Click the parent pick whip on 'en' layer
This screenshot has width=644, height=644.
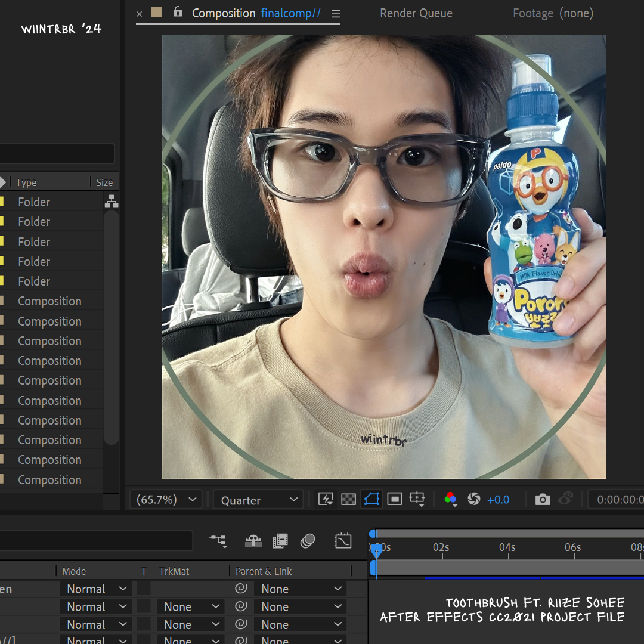pyautogui.click(x=241, y=589)
